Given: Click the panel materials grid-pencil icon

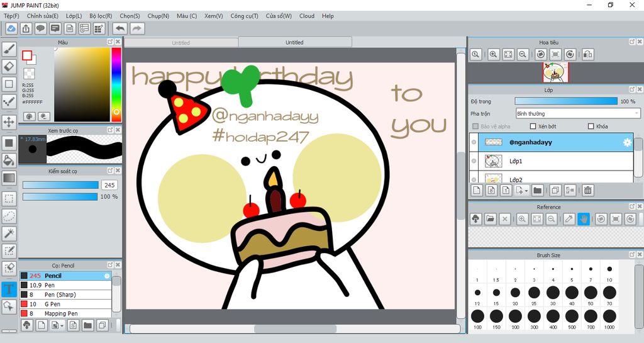Looking at the screenshot, I should tap(99, 28).
